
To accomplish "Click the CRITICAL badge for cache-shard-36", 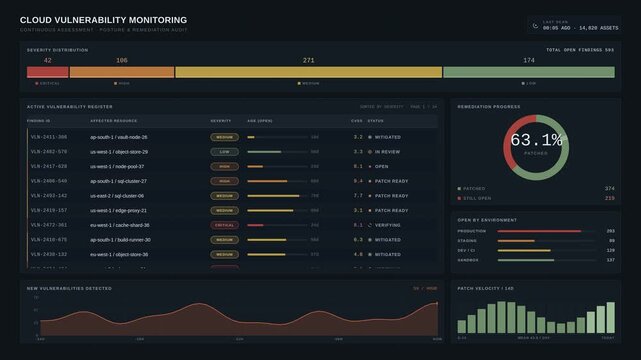I will (224, 225).
